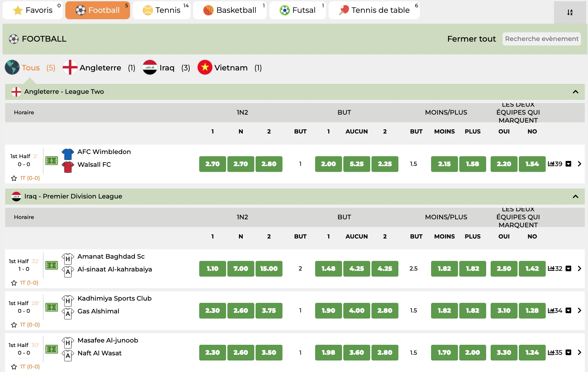
Task: Click the Iraq flag filter icon
Action: (x=150, y=67)
